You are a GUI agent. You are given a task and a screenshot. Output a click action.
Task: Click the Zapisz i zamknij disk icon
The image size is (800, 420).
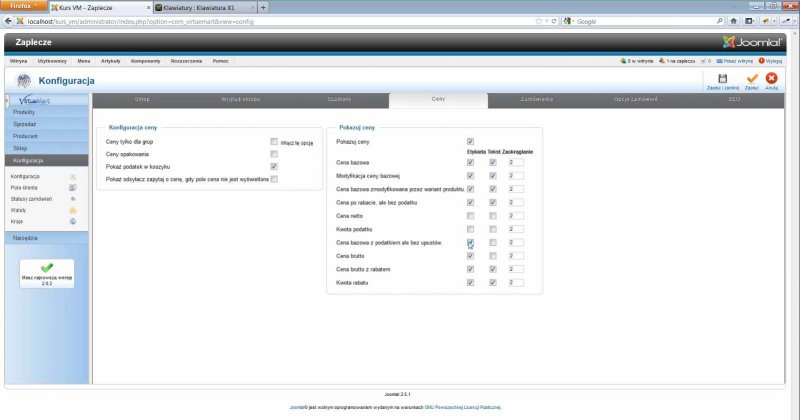(722, 78)
